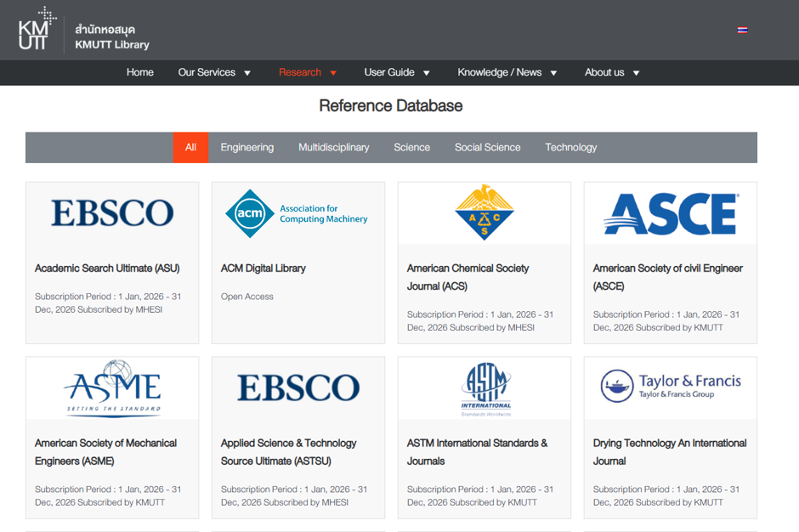Click the subscription period text under Drying Technology
The image size is (799, 532).
click(666, 495)
